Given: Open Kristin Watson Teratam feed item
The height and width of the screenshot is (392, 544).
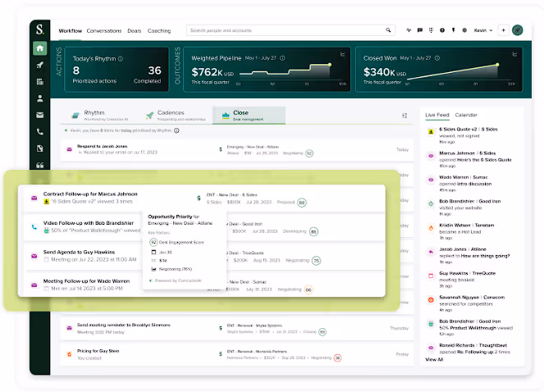Looking at the screenshot, I should (x=472, y=231).
